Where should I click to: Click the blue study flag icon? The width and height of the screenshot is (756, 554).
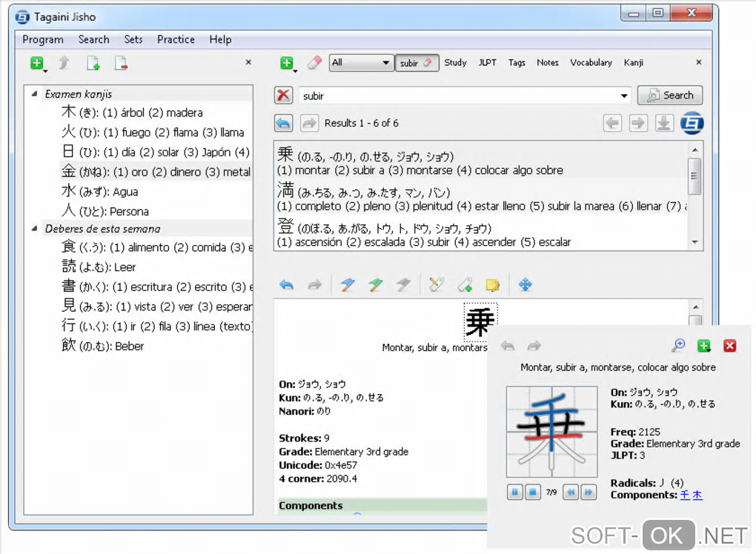[347, 285]
